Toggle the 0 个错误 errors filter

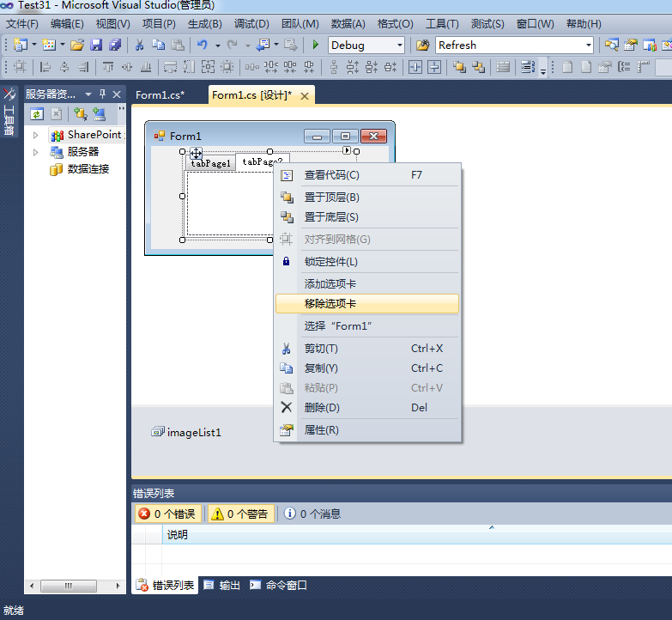(x=168, y=514)
